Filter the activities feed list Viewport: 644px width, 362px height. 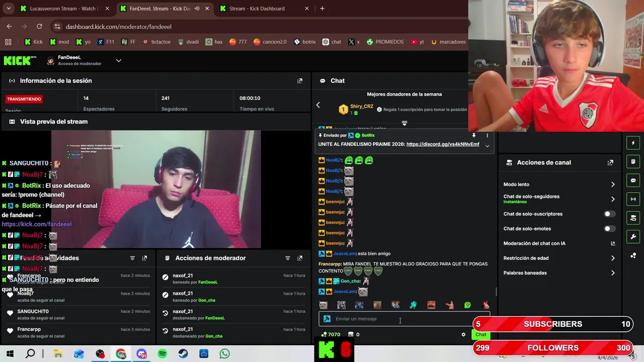132,258
